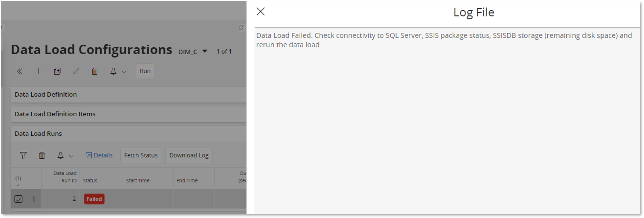Expand the Data Load Runs bell dropdown arrow
The width and height of the screenshot is (644, 218).
tap(71, 156)
